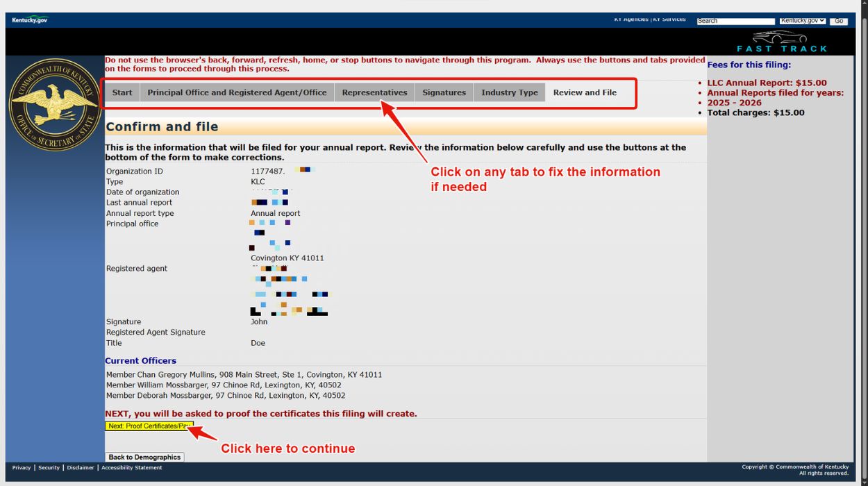The image size is (868, 486).
Task: Click the Type value KLC
Action: tap(258, 181)
